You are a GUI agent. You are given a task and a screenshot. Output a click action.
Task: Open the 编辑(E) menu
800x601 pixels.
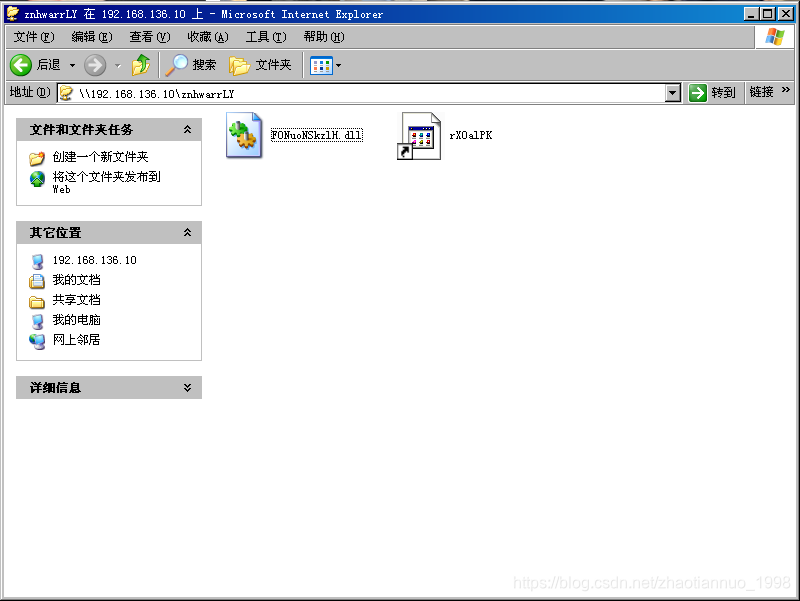tap(91, 37)
